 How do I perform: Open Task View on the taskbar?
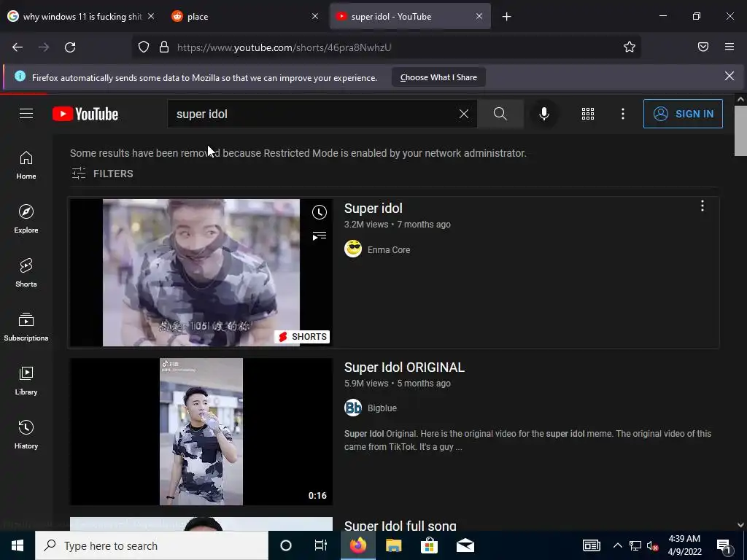[321, 545]
